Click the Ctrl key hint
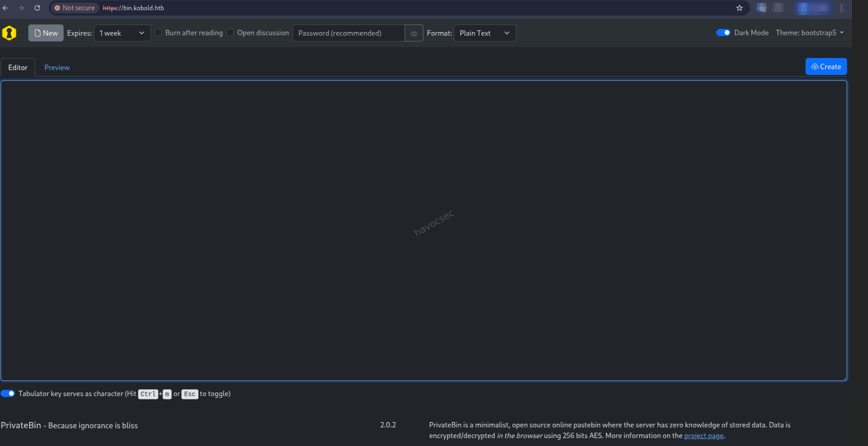 [148, 394]
